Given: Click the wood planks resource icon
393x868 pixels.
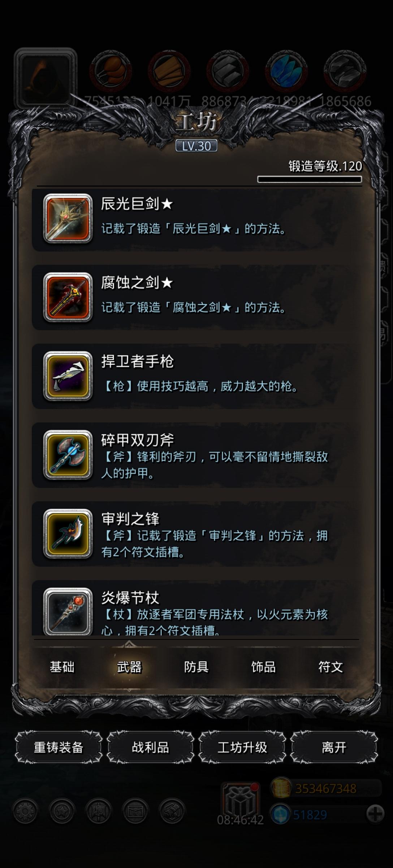Looking at the screenshot, I should pos(169,71).
